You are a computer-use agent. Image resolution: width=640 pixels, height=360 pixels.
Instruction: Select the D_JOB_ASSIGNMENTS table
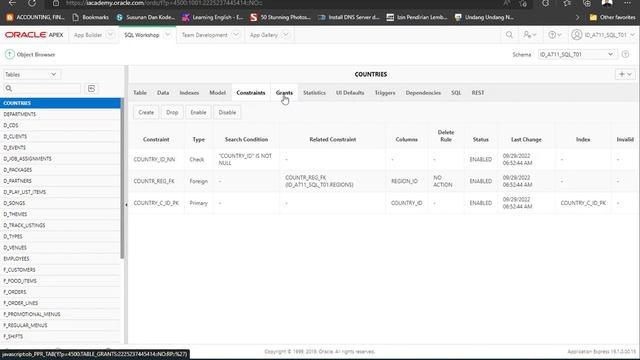[60, 158]
